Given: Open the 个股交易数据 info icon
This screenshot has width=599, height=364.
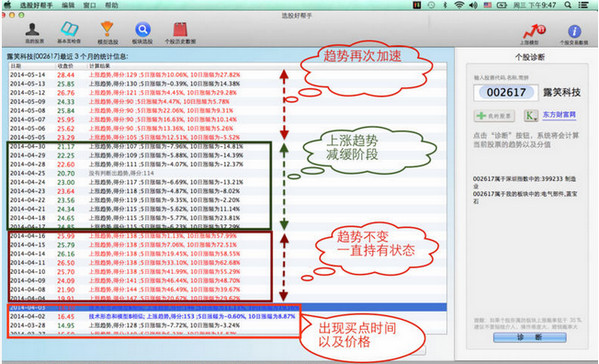Looking at the screenshot, I should coord(574,34).
